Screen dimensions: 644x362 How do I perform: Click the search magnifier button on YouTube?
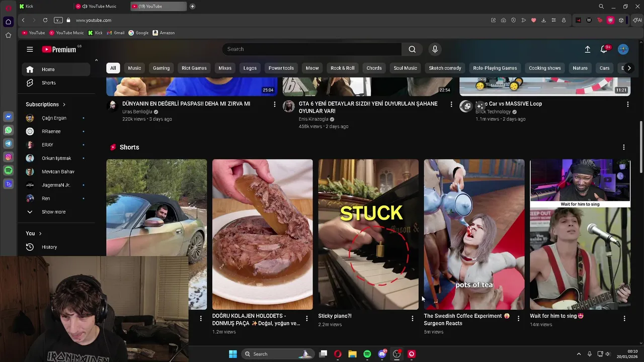[x=412, y=49]
